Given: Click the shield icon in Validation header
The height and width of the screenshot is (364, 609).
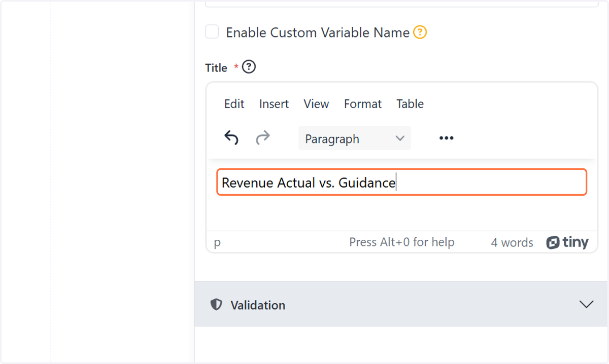Looking at the screenshot, I should [216, 305].
